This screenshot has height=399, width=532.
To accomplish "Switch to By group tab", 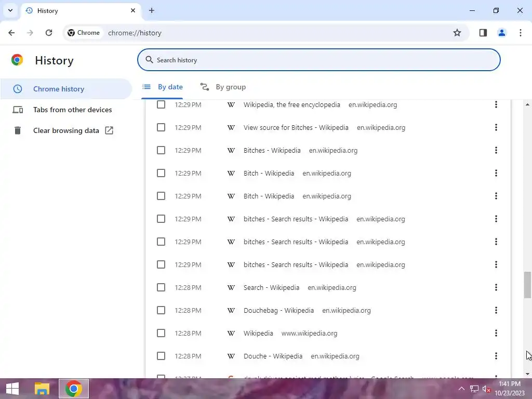I will (223, 87).
